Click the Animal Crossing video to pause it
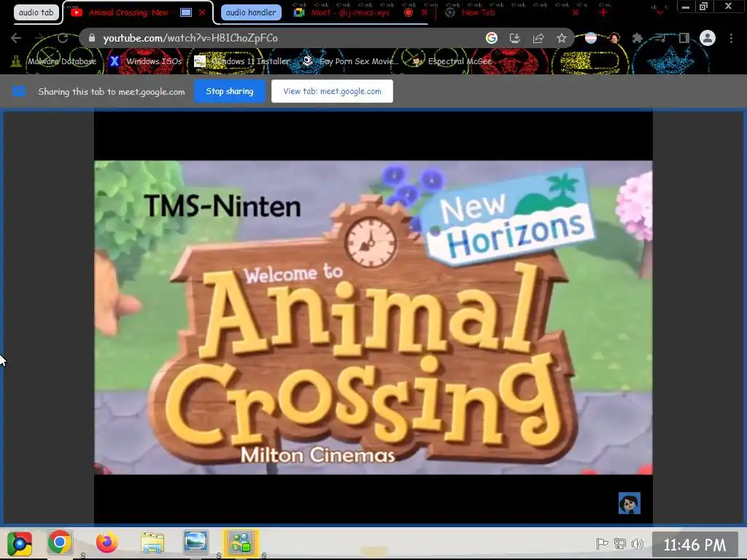Image resolution: width=747 pixels, height=560 pixels. [x=373, y=317]
